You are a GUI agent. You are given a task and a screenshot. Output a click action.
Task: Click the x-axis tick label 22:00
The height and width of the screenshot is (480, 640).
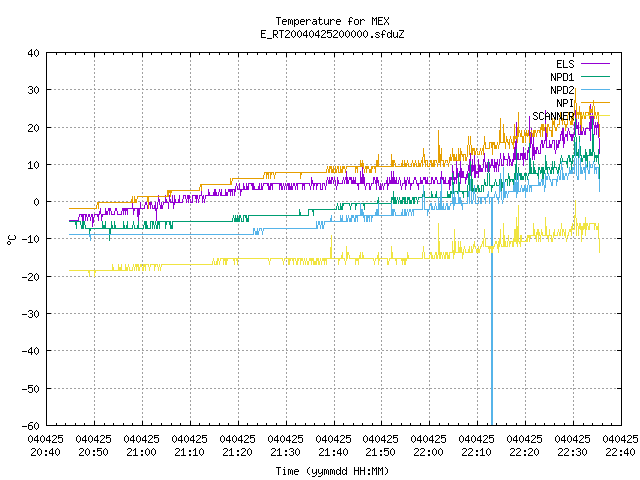(428, 452)
